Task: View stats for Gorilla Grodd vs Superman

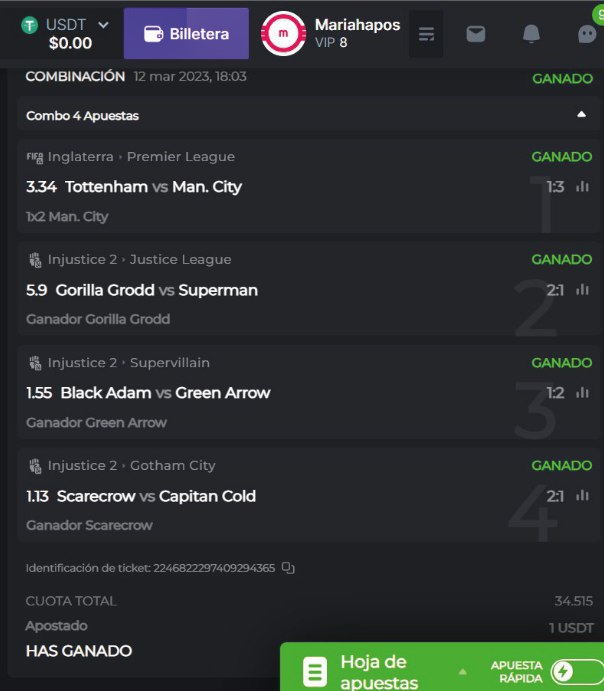Action: [x=583, y=290]
